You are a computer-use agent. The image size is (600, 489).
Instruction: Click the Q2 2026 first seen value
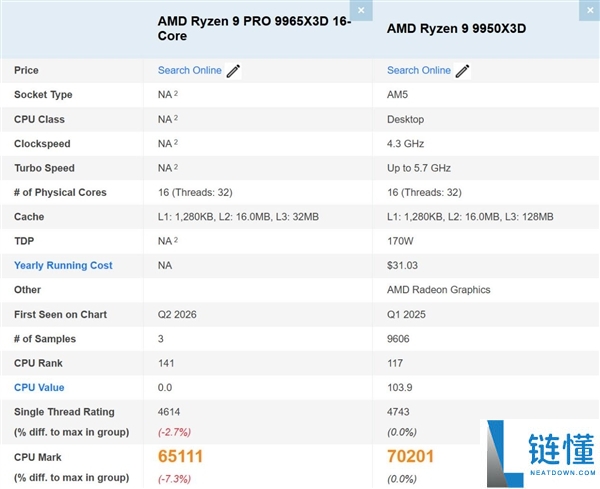(x=177, y=315)
